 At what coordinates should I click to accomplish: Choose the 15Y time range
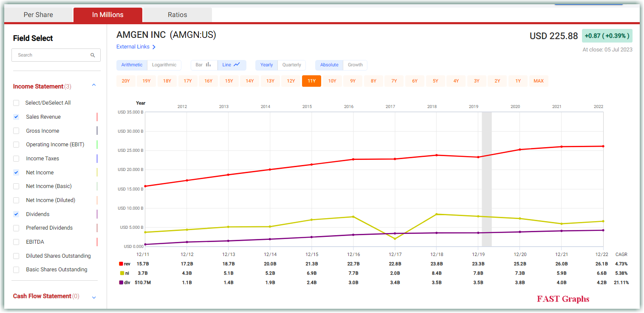pos(229,81)
